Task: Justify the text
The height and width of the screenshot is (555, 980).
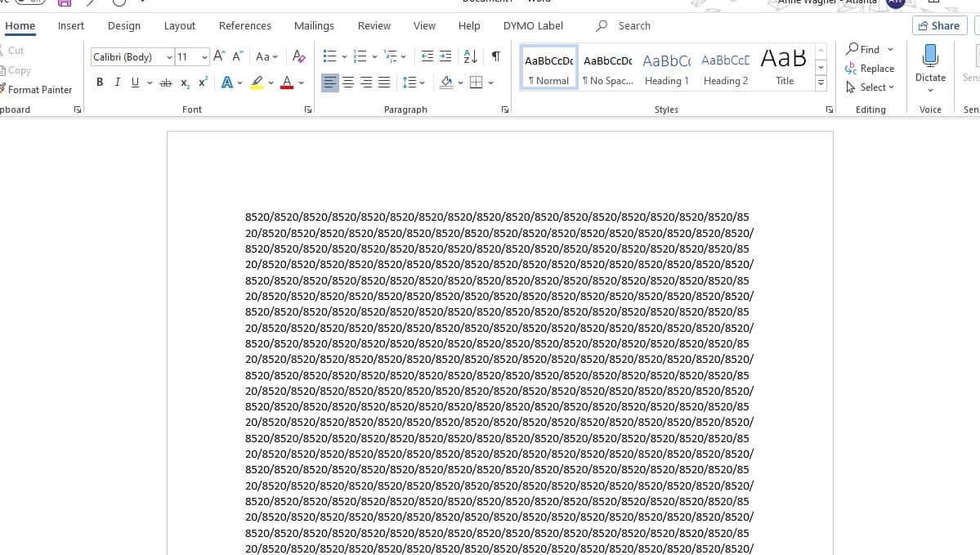Action: click(384, 83)
